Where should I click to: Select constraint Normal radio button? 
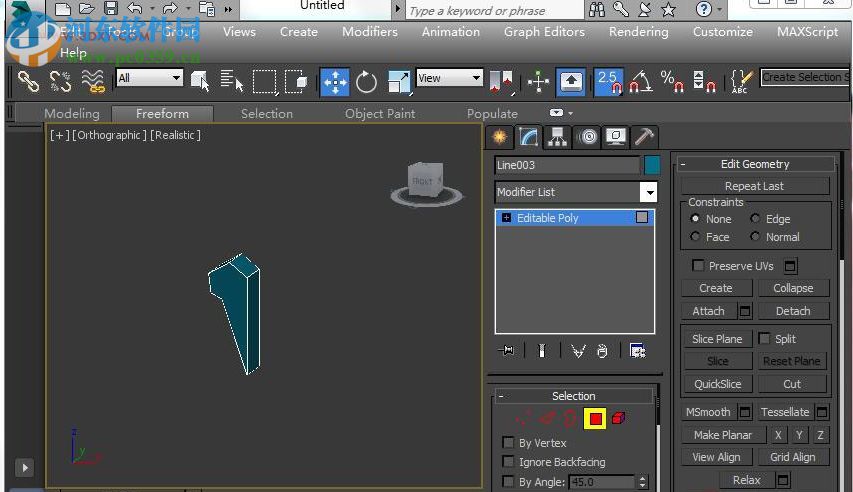click(x=755, y=236)
